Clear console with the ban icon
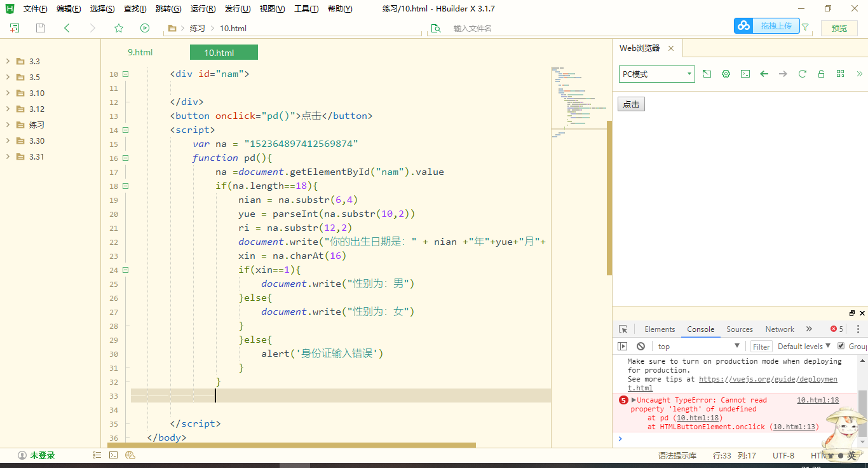 (x=641, y=346)
